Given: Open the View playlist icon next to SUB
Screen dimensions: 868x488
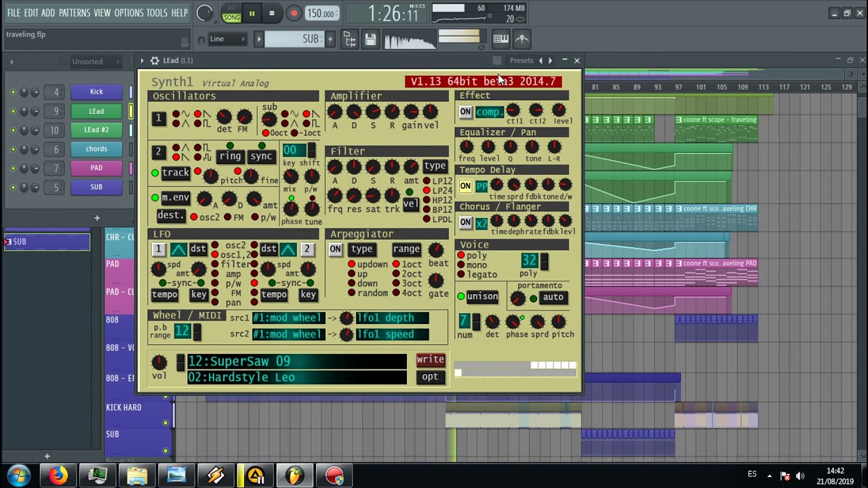Looking at the screenshot, I should [350, 39].
